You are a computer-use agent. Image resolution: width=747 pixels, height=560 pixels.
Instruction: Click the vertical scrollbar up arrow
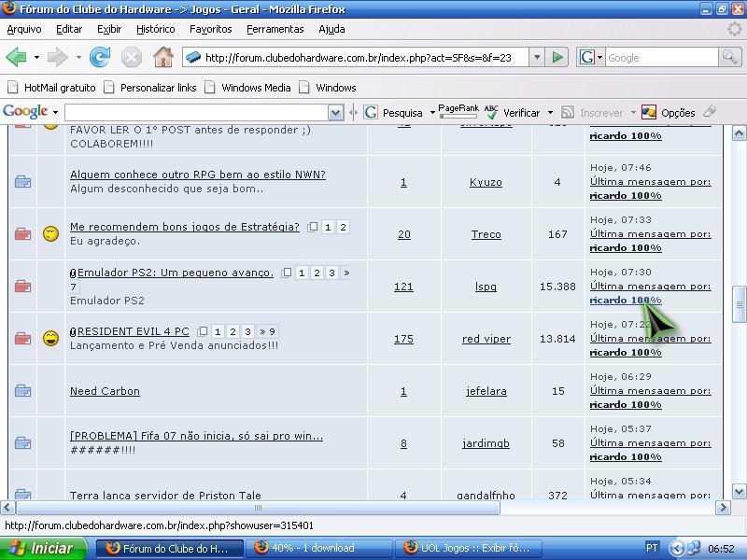739,133
